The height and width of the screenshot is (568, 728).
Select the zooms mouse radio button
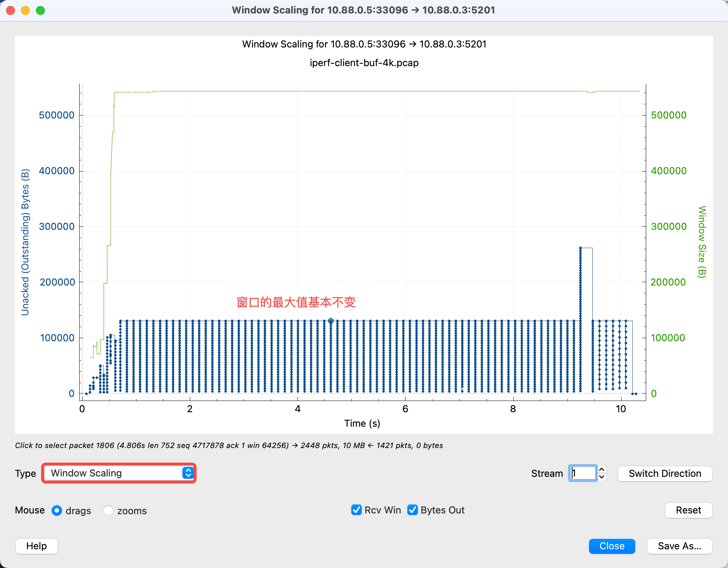(x=108, y=510)
